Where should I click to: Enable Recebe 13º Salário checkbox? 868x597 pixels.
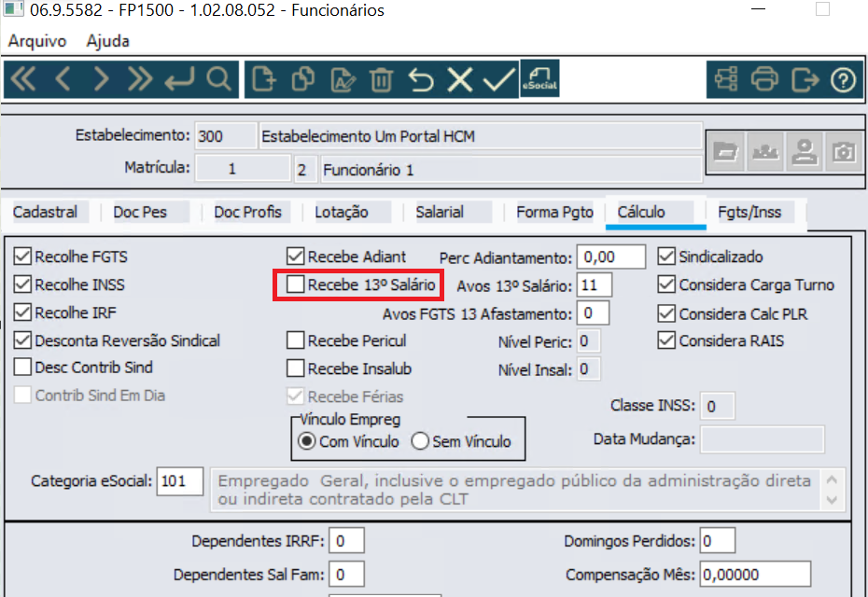coord(296,285)
